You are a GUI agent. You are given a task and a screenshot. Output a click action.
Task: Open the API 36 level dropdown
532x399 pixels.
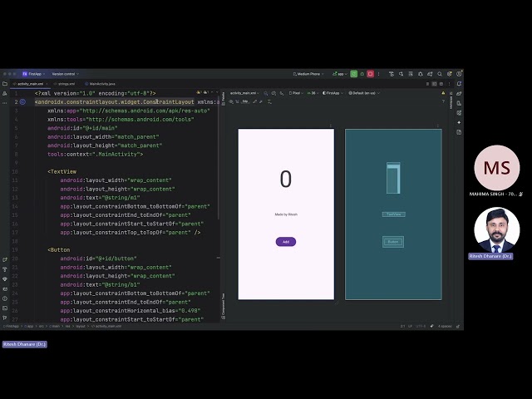point(313,93)
